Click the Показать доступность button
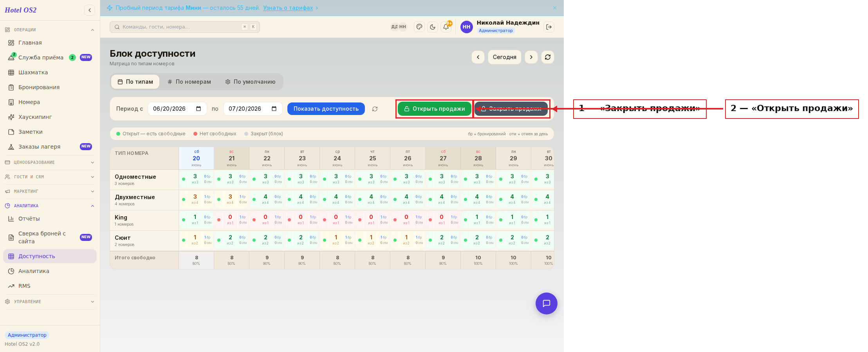868x352 pixels. tap(326, 109)
